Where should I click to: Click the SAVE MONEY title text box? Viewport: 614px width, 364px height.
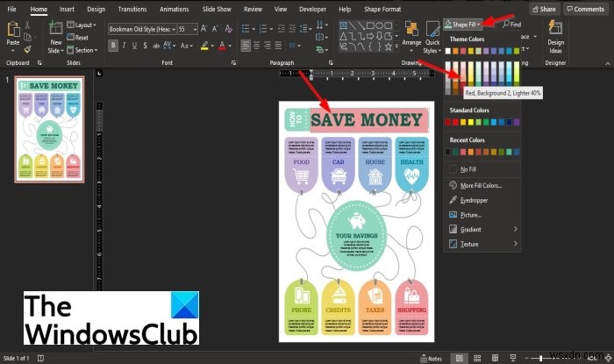(x=369, y=120)
